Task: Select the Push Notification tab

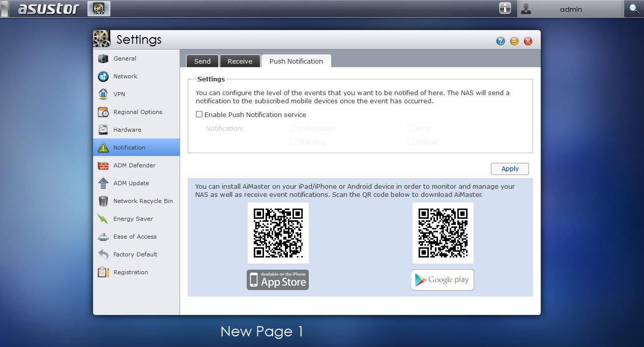Action: pos(296,61)
